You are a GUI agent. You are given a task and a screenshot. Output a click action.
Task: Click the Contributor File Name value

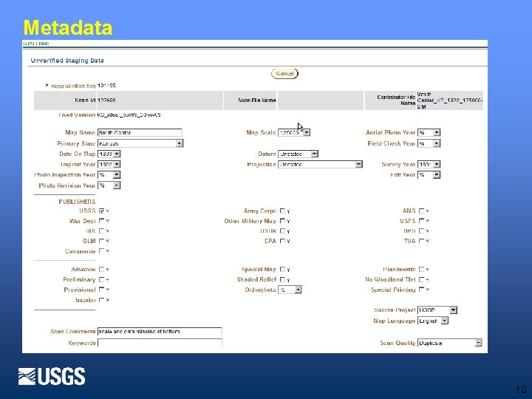pos(449,100)
